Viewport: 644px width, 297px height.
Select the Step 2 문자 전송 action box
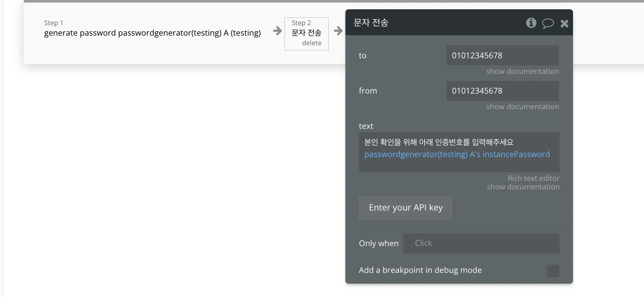point(306,34)
